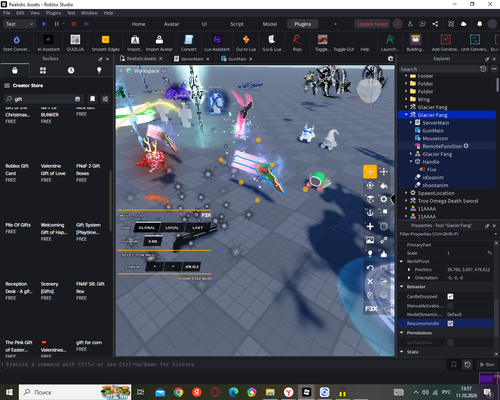Expand True Omega Death Sword
500x400 pixels.
406,201
